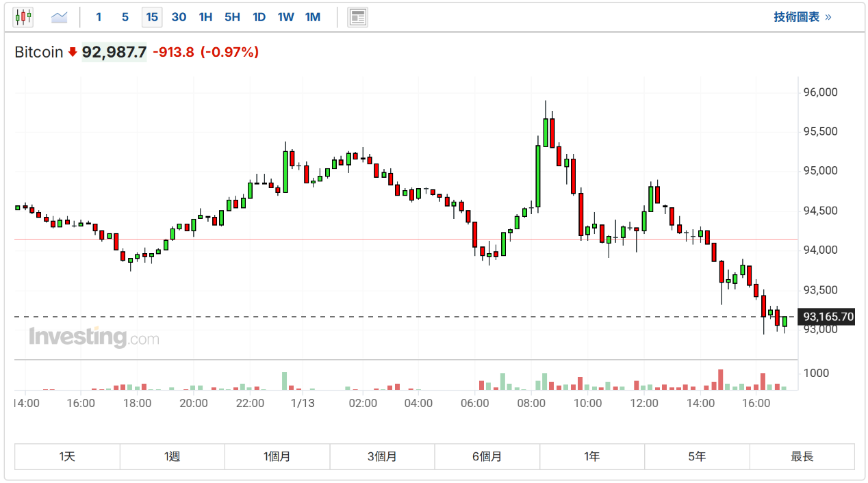Select the 1 minute interval
Screen dimensions: 868x483
pyautogui.click(x=99, y=17)
